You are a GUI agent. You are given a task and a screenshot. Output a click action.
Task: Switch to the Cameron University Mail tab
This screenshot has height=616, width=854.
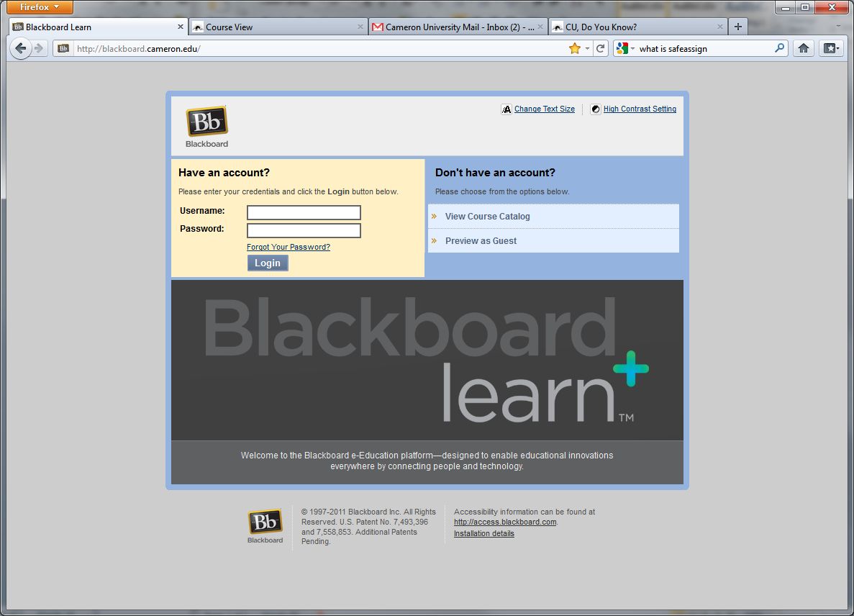[458, 27]
